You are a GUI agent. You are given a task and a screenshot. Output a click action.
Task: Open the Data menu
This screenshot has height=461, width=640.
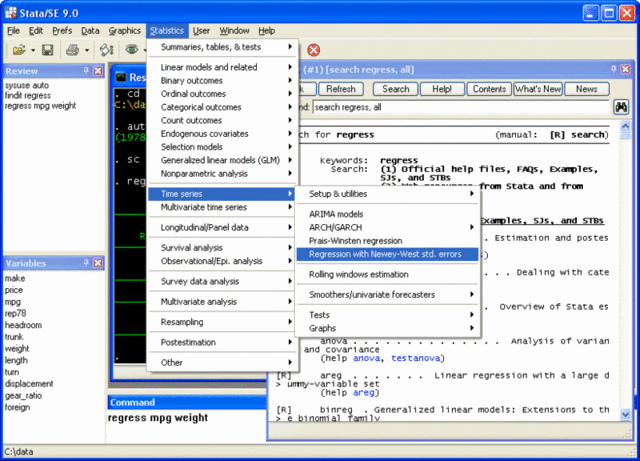tap(90, 31)
